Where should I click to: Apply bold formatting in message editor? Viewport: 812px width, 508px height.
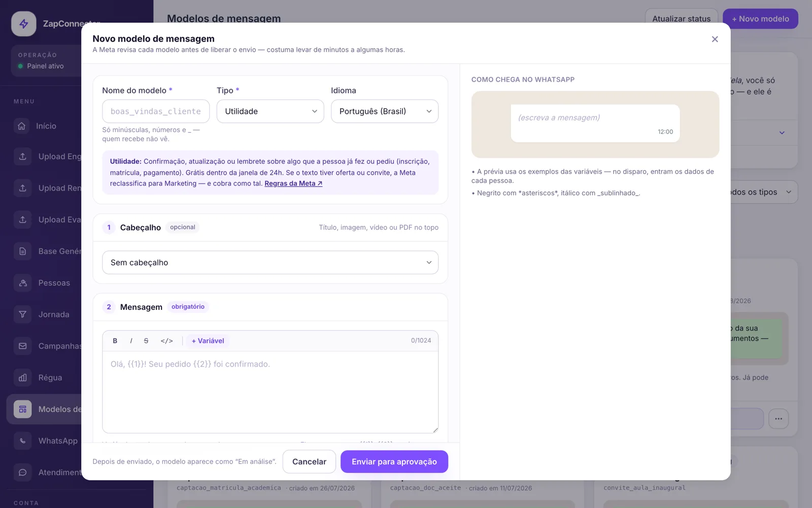pyautogui.click(x=115, y=341)
